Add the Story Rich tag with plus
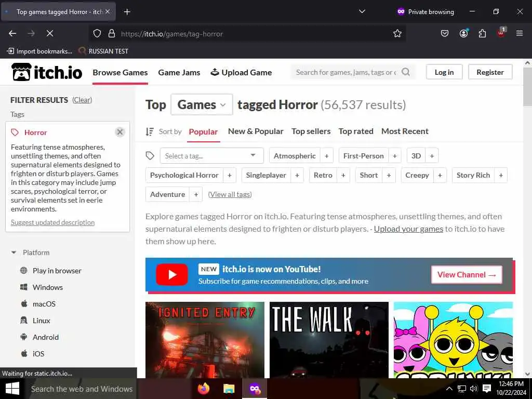The image size is (532, 399). coord(501,175)
